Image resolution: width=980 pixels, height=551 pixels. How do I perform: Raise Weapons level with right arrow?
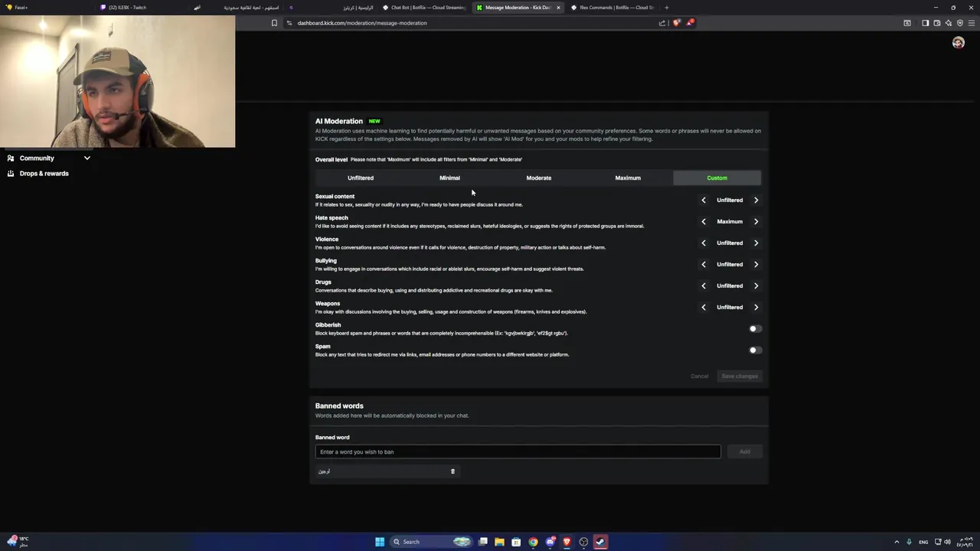point(756,308)
